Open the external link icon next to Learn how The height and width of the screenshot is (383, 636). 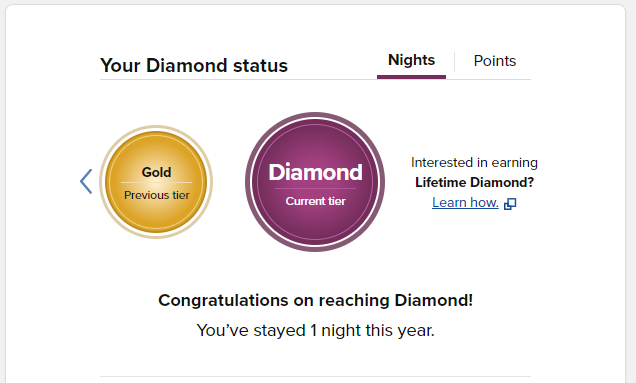pos(510,204)
